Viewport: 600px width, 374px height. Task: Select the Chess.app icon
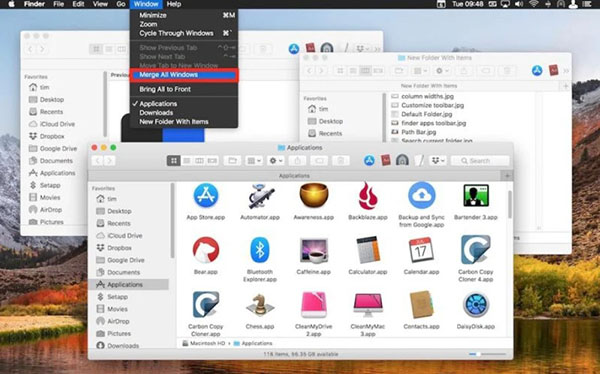click(260, 305)
